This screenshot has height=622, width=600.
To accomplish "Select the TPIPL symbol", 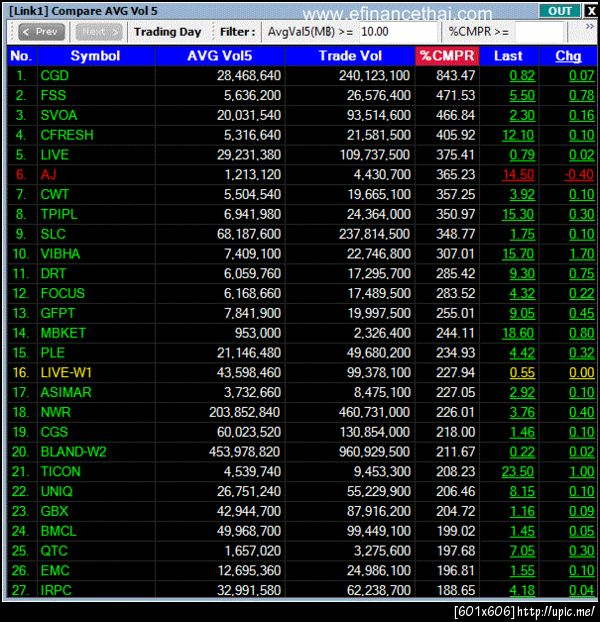I will tap(59, 214).
